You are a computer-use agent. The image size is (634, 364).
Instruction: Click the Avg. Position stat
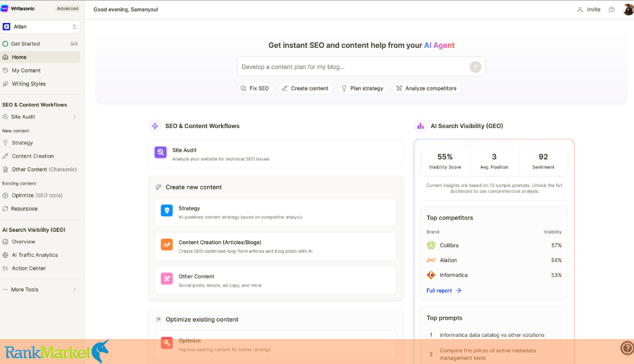(x=494, y=161)
